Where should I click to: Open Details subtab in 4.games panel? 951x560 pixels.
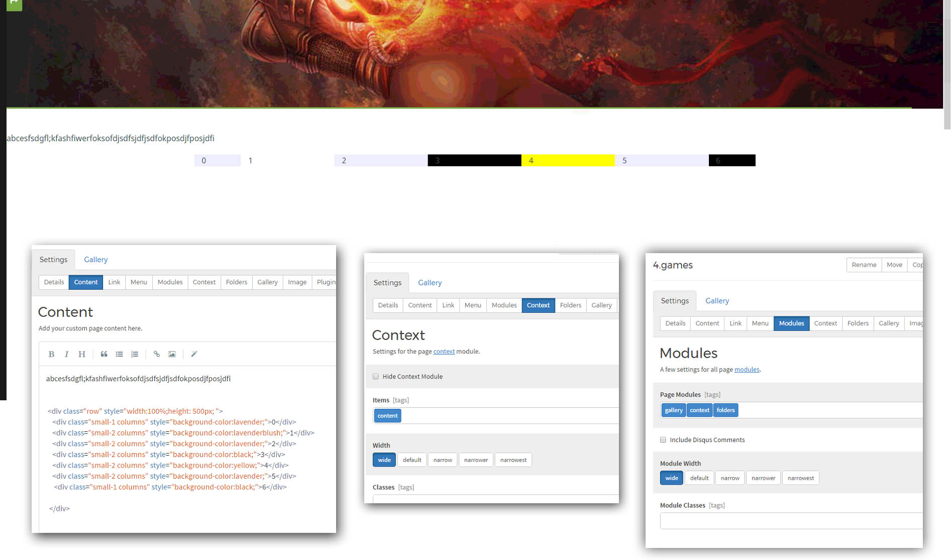[x=675, y=323]
